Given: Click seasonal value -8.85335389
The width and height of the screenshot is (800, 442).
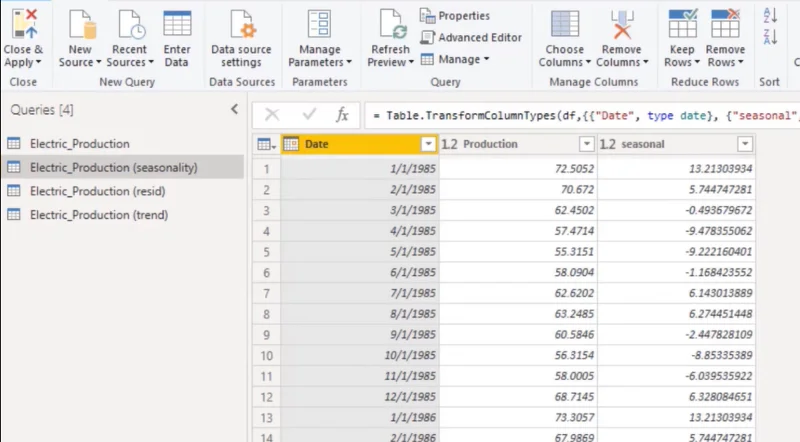Looking at the screenshot, I should point(676,355).
